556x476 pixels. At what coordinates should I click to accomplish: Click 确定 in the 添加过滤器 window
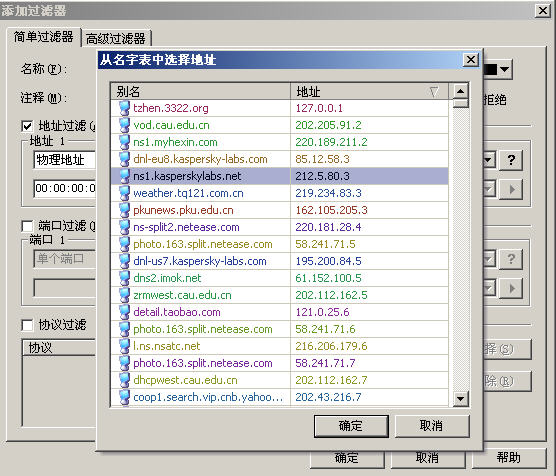coord(347,458)
